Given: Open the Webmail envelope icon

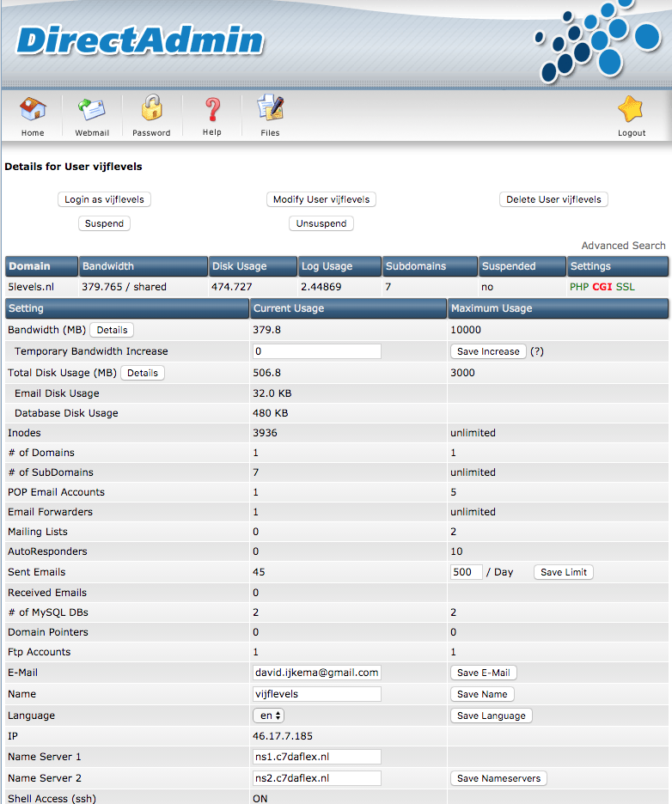Looking at the screenshot, I should pos(92,110).
